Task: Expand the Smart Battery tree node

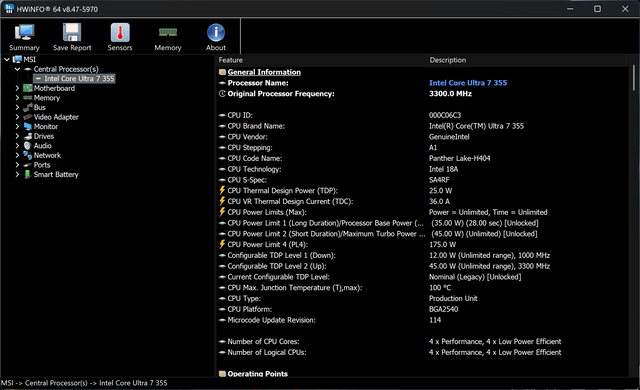Action: pos(17,174)
